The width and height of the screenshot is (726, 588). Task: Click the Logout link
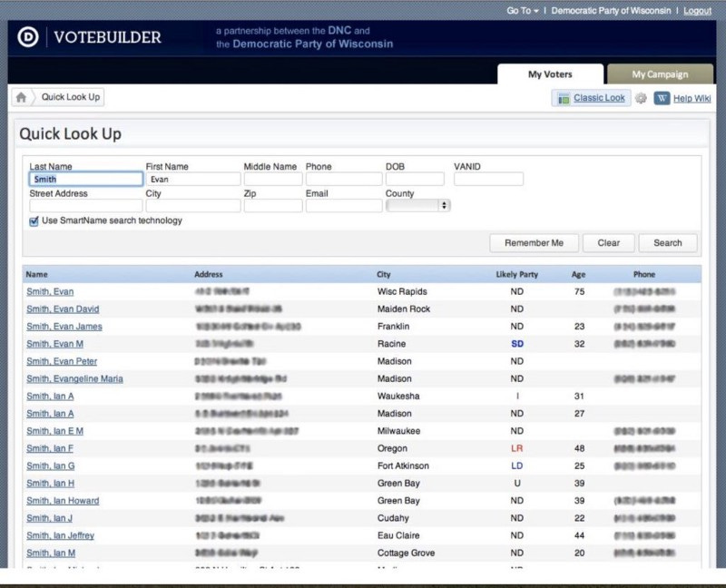tap(697, 11)
